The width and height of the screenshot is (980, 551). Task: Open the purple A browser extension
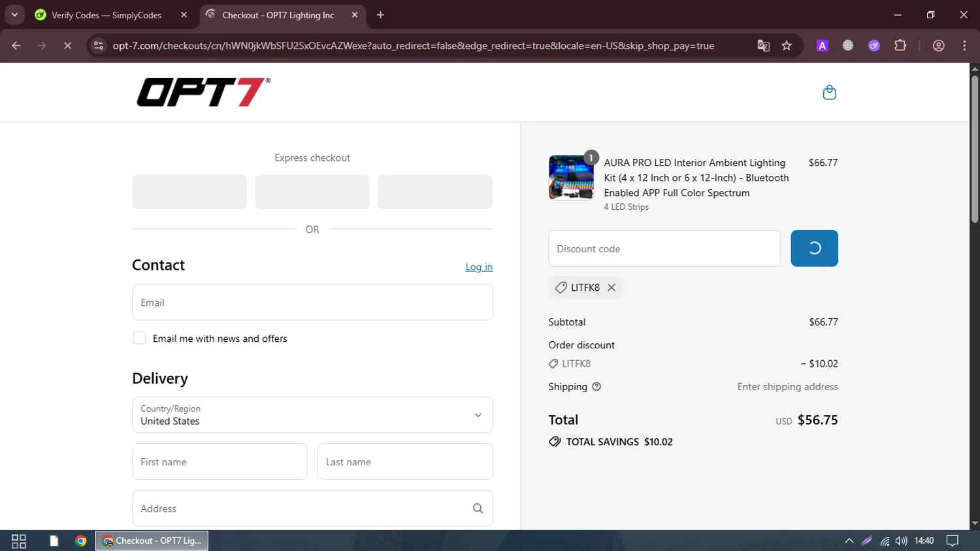point(822,46)
